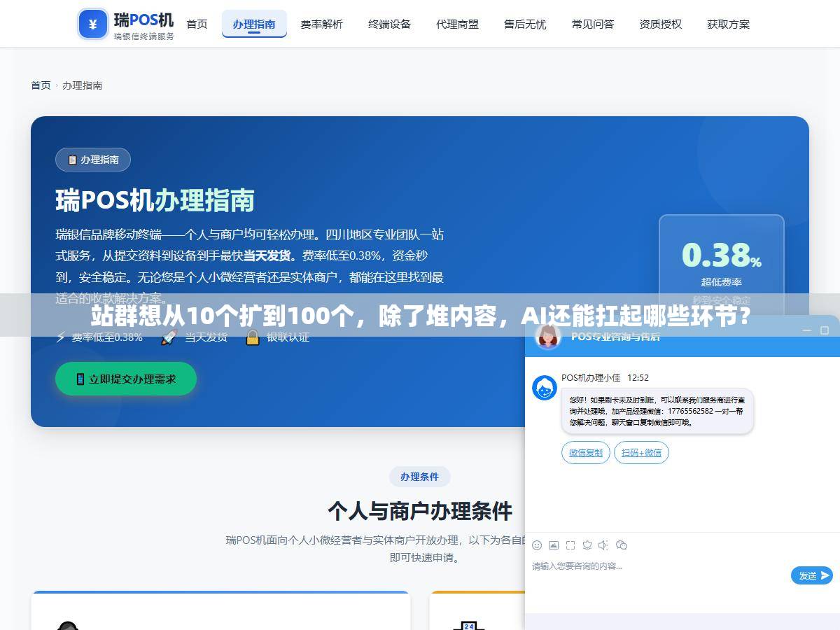This screenshot has width=840, height=630.
Task: Open the 终端设备 menu item
Action: click(389, 24)
